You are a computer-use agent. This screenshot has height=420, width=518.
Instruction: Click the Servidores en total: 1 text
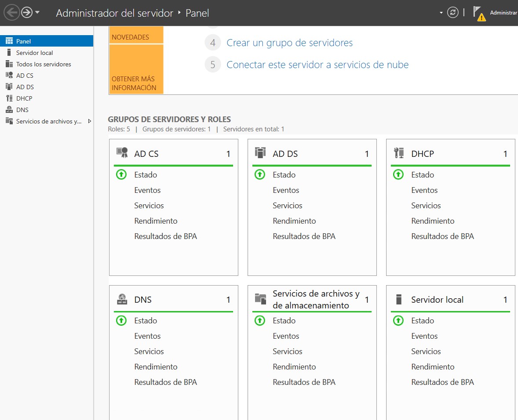point(254,129)
